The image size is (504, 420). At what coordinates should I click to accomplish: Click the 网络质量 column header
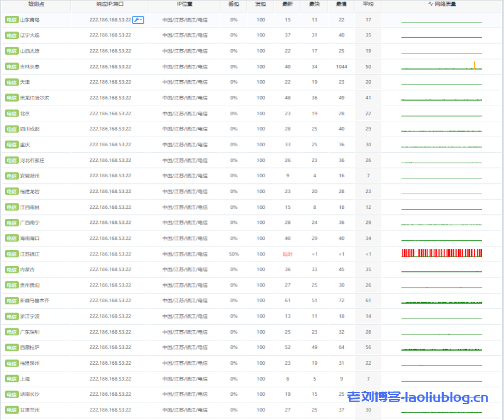(x=442, y=4)
